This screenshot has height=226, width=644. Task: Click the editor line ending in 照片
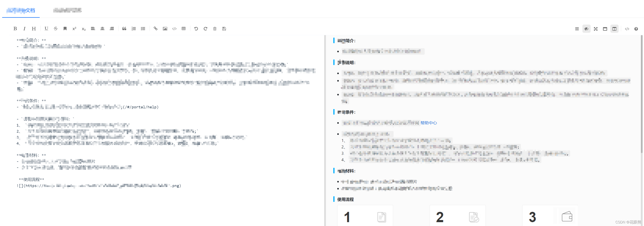[x=56, y=161]
